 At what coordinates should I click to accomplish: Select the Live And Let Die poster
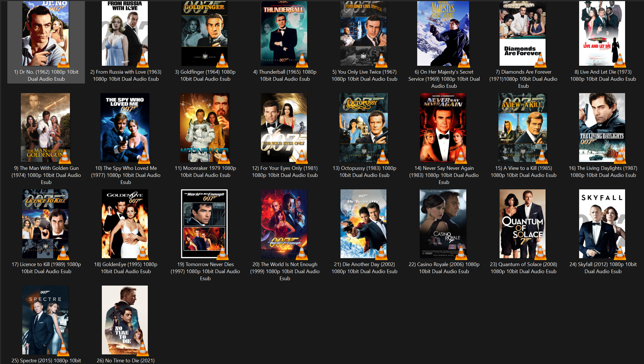click(x=602, y=31)
